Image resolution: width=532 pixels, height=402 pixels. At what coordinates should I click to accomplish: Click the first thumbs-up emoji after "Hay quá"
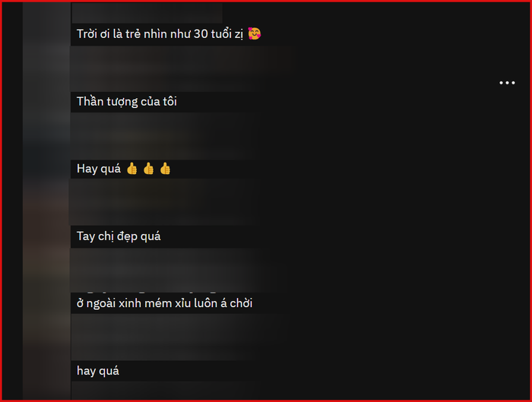click(x=132, y=169)
